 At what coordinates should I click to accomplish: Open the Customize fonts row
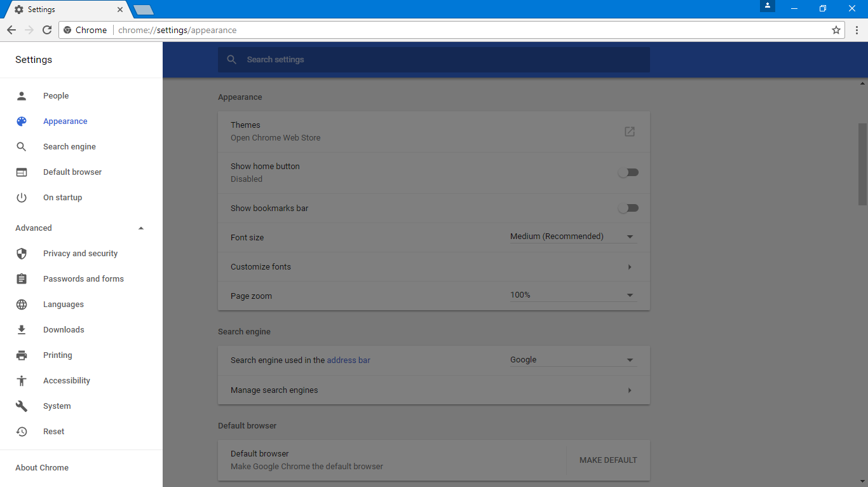(x=434, y=267)
